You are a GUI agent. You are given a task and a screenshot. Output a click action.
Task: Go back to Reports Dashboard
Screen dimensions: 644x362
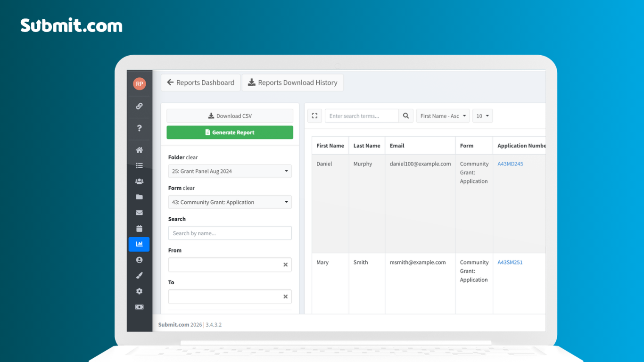tap(200, 82)
